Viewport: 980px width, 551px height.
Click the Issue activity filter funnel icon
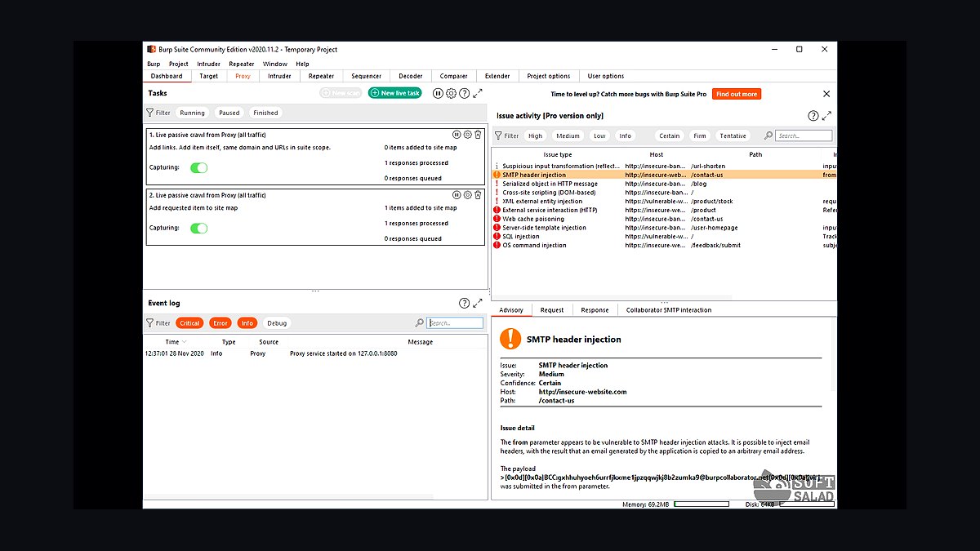498,136
